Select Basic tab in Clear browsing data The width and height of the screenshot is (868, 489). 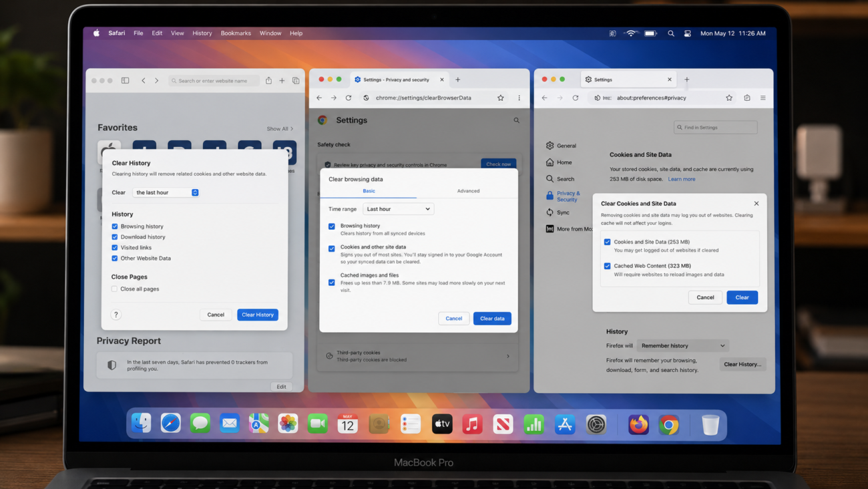(369, 191)
